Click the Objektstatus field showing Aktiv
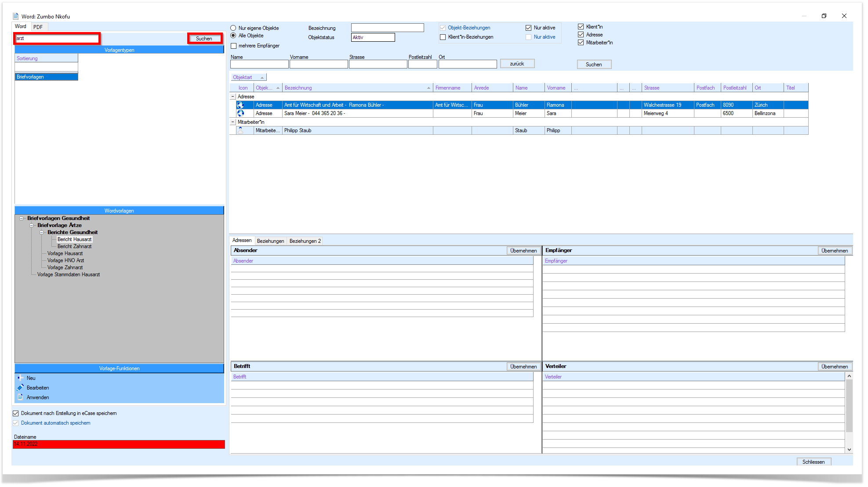 (x=373, y=37)
